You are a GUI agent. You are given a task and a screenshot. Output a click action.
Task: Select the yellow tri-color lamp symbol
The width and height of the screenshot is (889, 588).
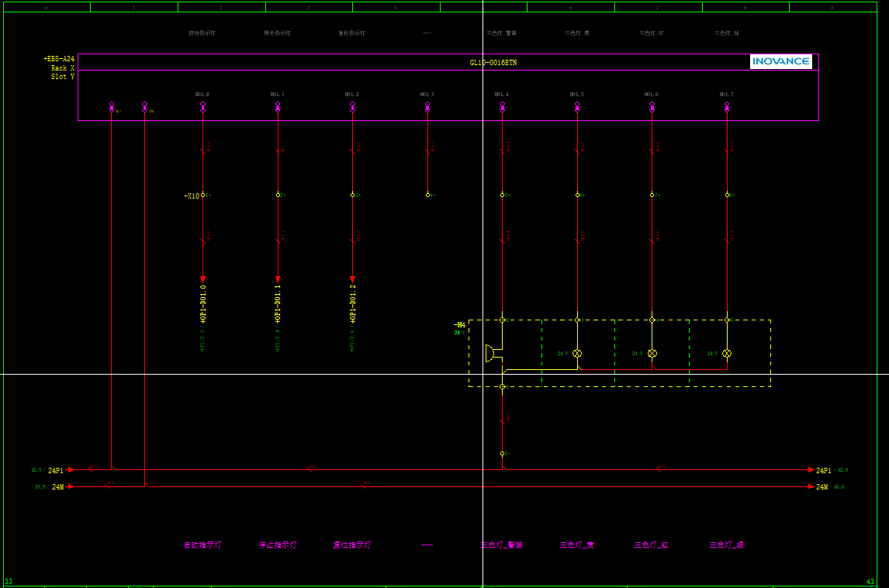coord(577,353)
